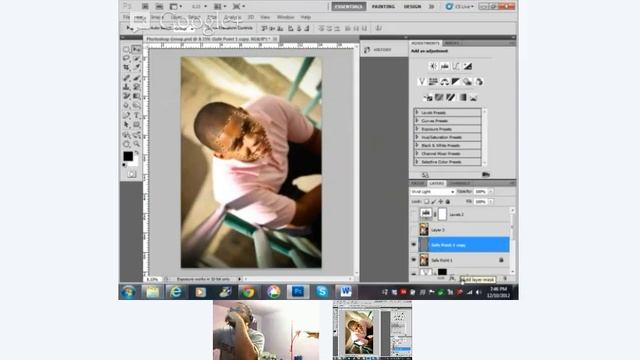The image size is (640, 360).
Task: Click the foreground color swatch
Action: coord(128,156)
